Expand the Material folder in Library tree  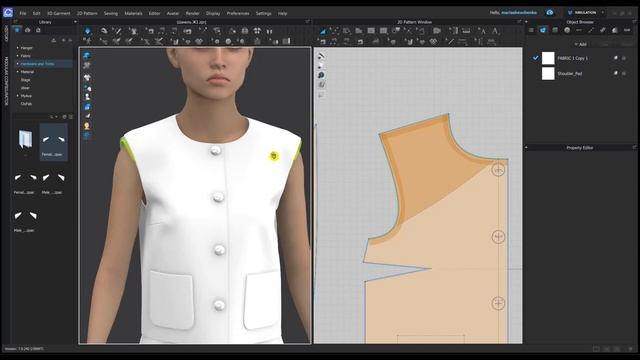coord(18,71)
